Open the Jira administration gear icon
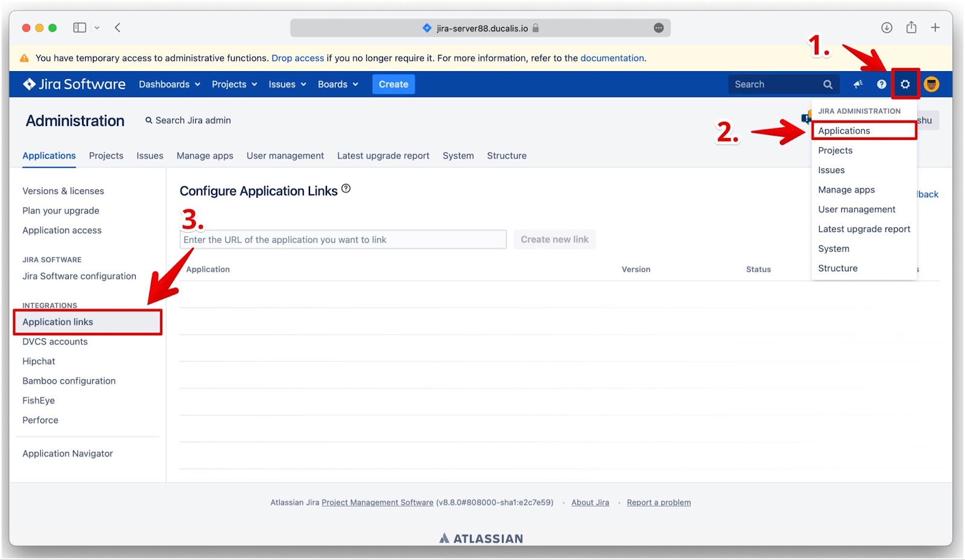The width and height of the screenshot is (965, 560). tap(905, 84)
